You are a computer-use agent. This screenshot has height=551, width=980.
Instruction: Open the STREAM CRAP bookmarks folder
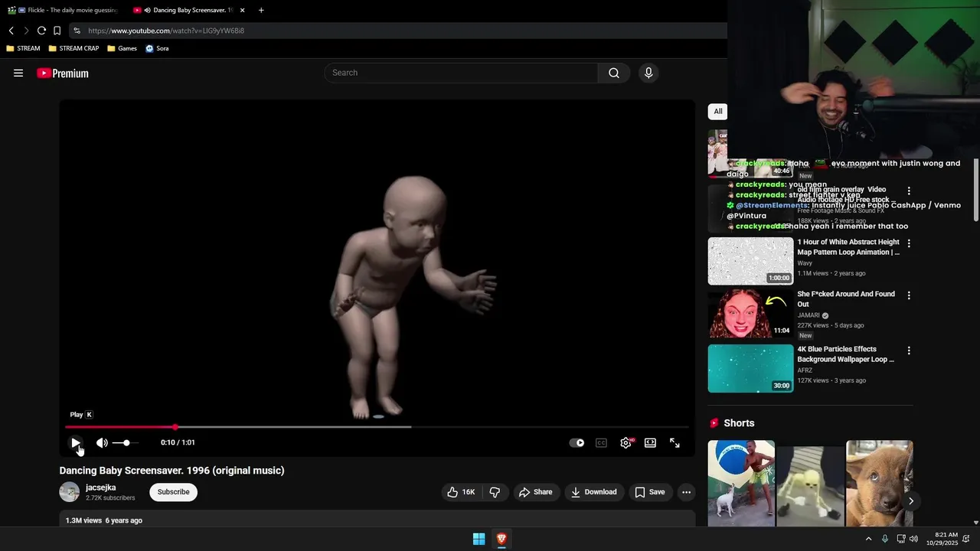tap(73, 48)
